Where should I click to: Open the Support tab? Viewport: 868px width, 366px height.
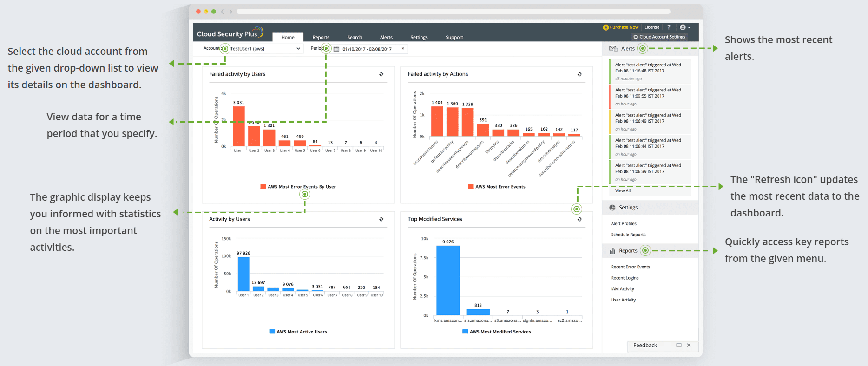(x=454, y=37)
